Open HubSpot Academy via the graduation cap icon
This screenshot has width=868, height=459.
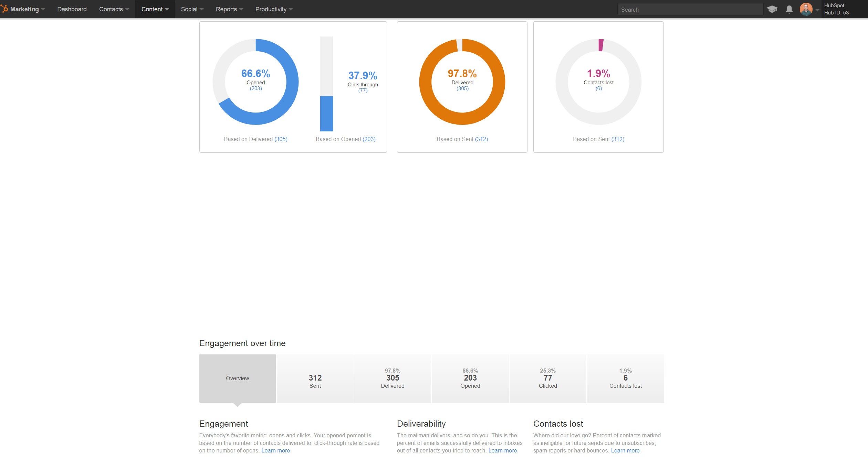(773, 9)
